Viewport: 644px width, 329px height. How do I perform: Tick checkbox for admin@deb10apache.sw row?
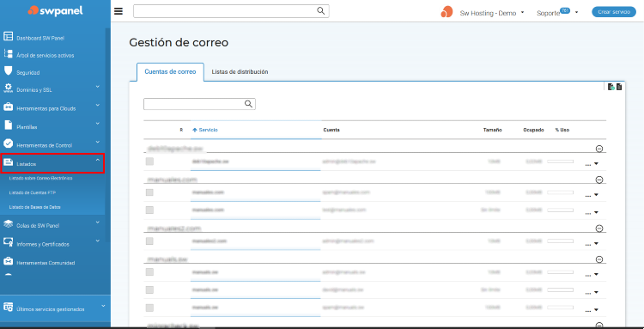click(x=149, y=161)
